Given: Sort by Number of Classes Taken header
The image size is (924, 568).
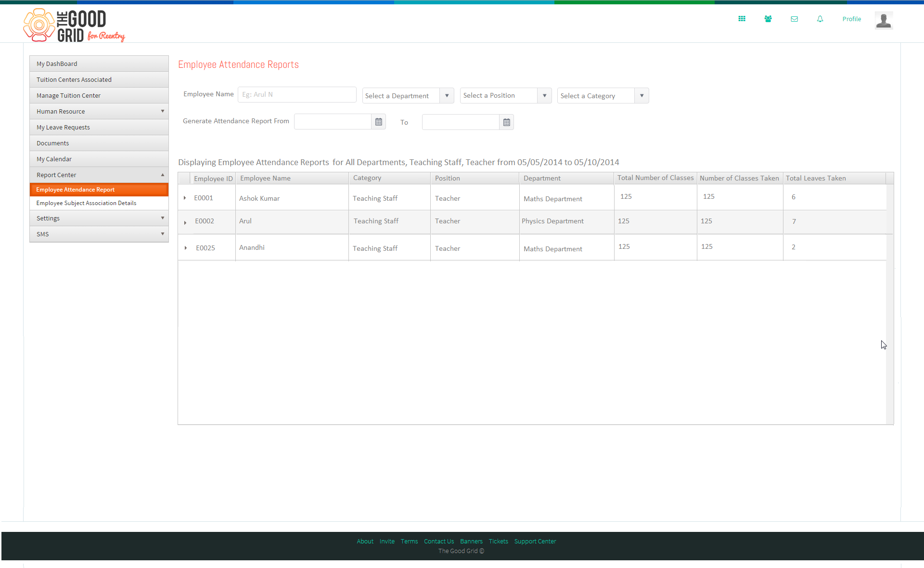Looking at the screenshot, I should (740, 179).
